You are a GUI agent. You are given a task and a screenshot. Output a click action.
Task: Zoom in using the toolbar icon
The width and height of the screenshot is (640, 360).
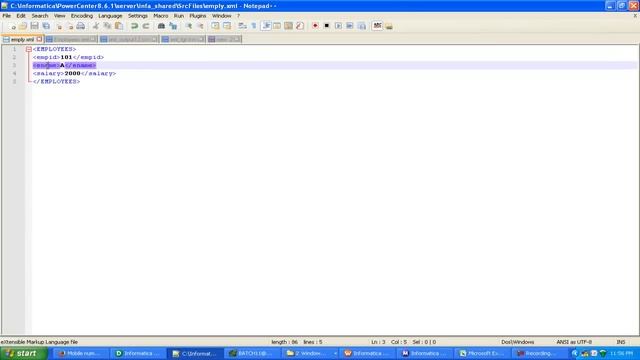[x=189, y=26]
